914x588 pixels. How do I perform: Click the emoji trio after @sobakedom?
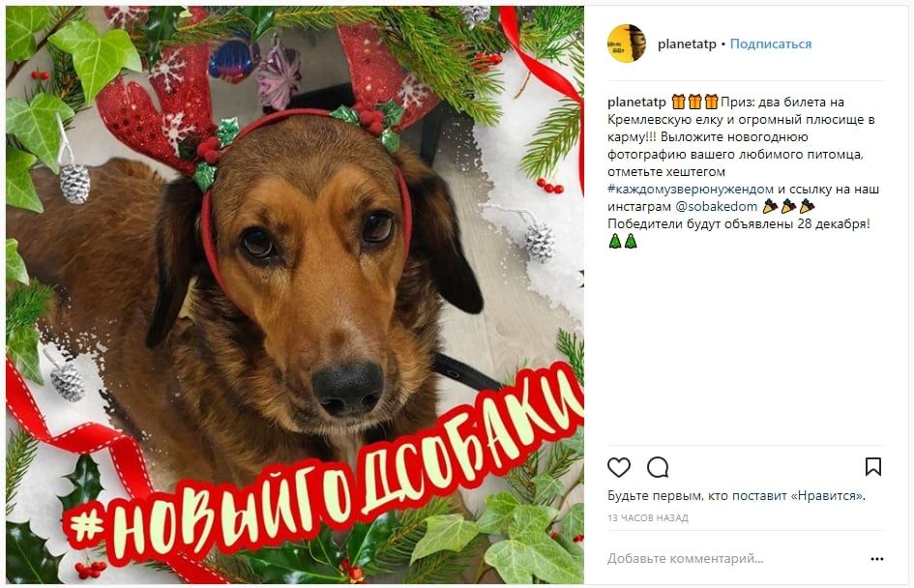tap(788, 206)
